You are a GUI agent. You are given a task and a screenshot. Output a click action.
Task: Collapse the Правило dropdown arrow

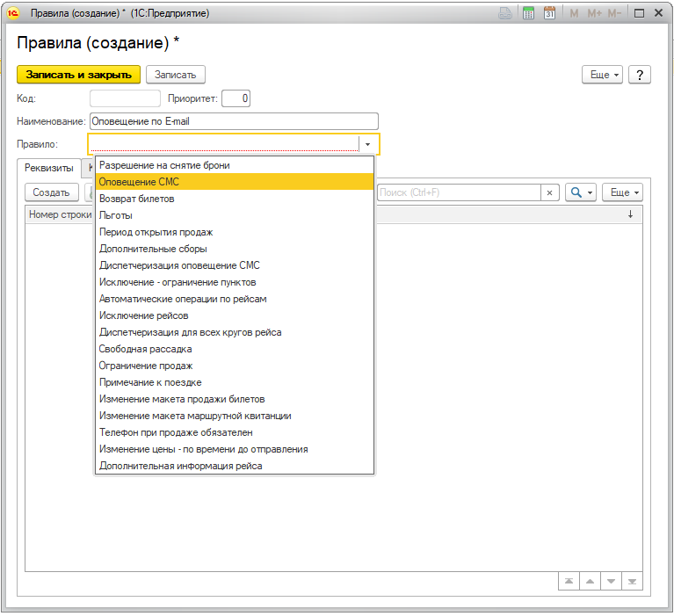tap(368, 143)
